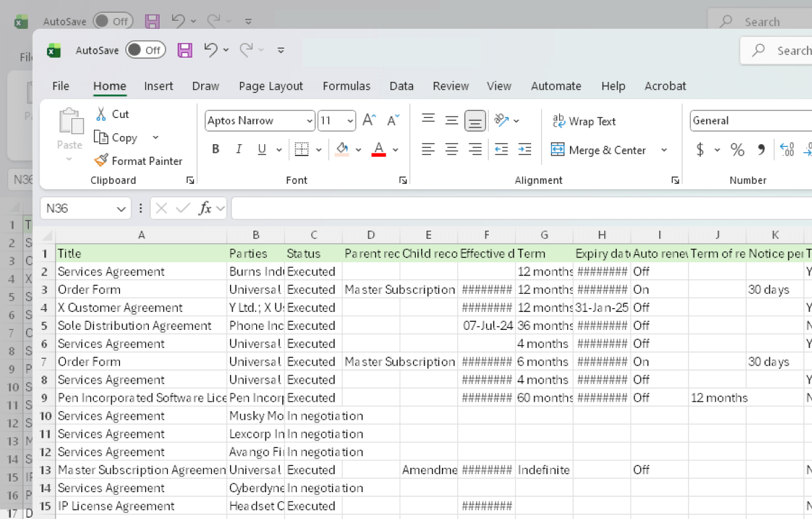
Task: Click Top Align icon
Action: (428, 120)
